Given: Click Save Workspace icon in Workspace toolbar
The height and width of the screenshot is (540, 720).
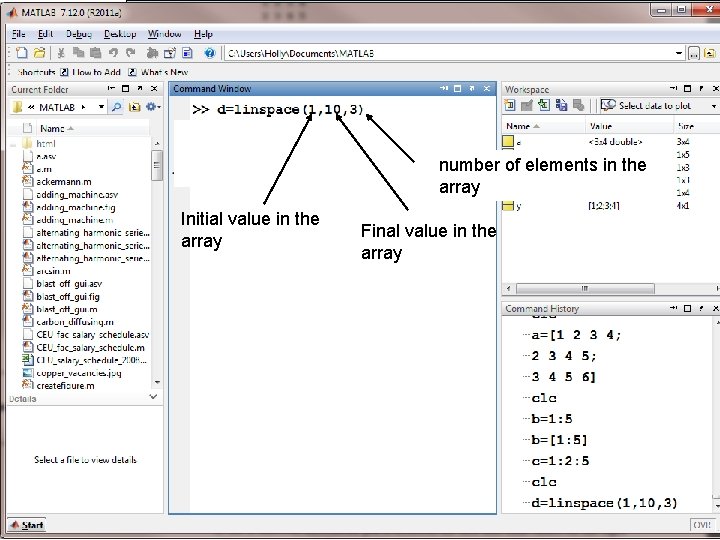Looking at the screenshot, I should coord(561,106).
